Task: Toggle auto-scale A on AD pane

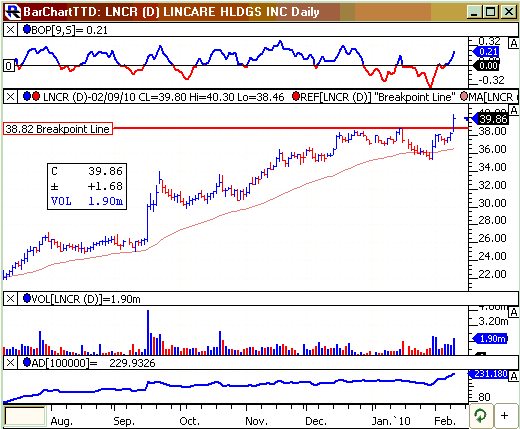Action: 514,376
